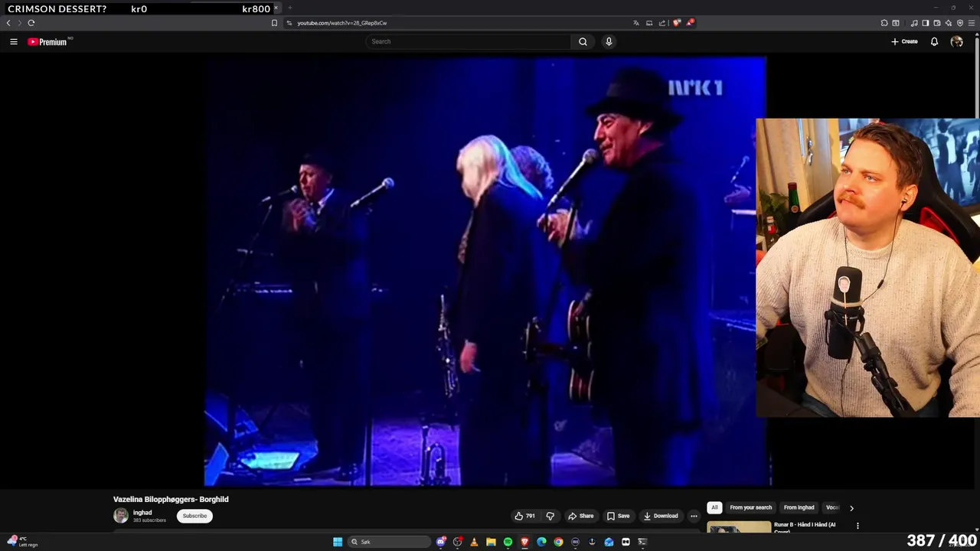The height and width of the screenshot is (551, 980).
Task: Open Brave Shields lion icon
Action: click(x=677, y=23)
